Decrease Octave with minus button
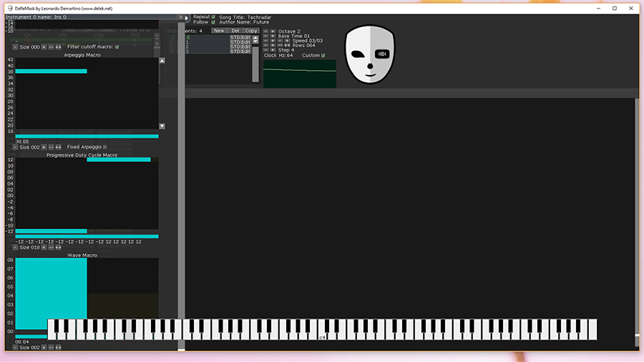The width and height of the screenshot is (644, 362). point(265,31)
